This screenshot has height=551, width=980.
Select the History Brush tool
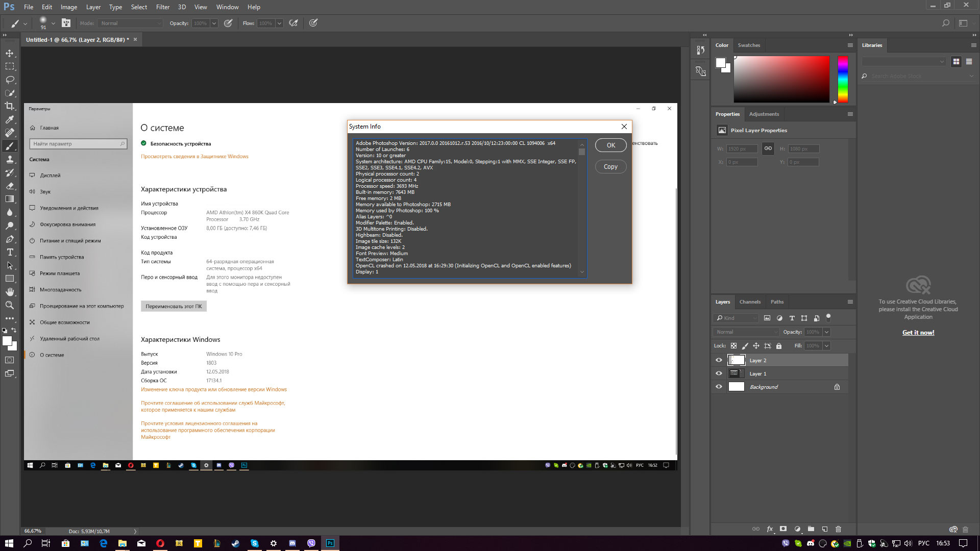click(10, 172)
